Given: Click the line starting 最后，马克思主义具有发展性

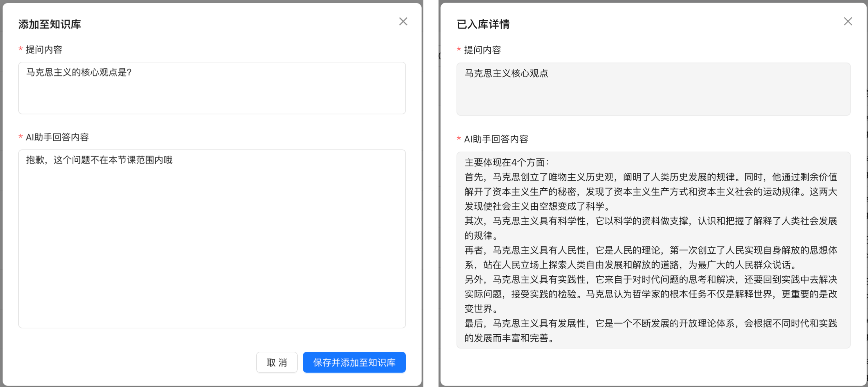Looking at the screenshot, I should pyautogui.click(x=651, y=323).
